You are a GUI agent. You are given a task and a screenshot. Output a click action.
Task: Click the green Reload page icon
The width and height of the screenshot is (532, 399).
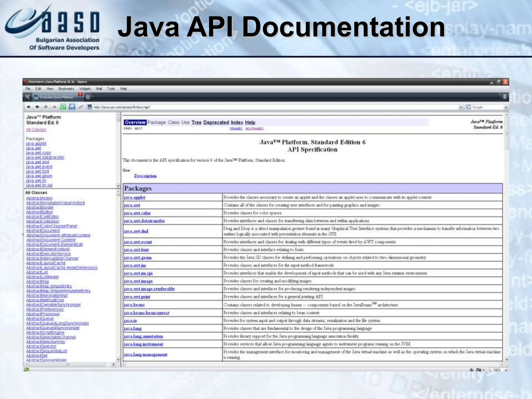63,107
